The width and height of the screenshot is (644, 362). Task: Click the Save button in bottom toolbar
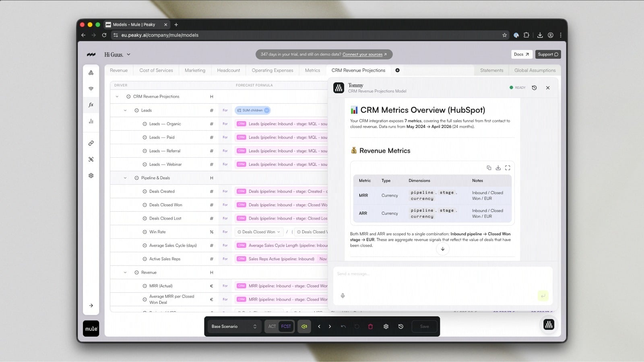tap(425, 327)
